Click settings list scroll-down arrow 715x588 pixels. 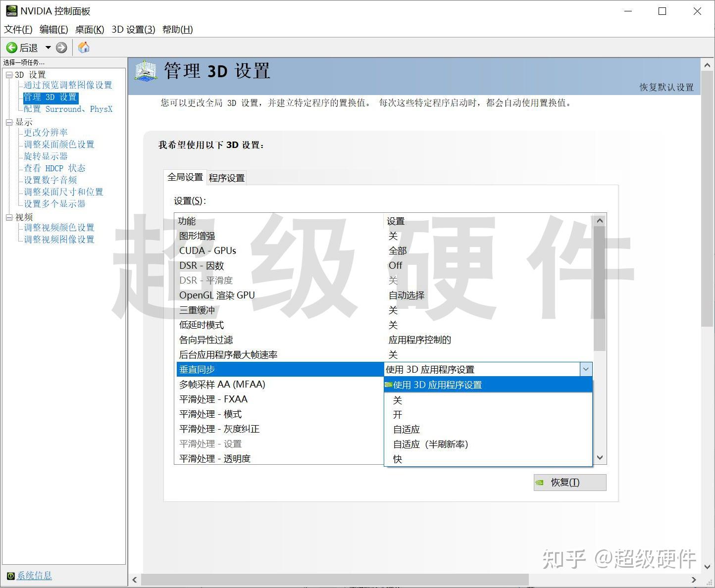(x=600, y=458)
